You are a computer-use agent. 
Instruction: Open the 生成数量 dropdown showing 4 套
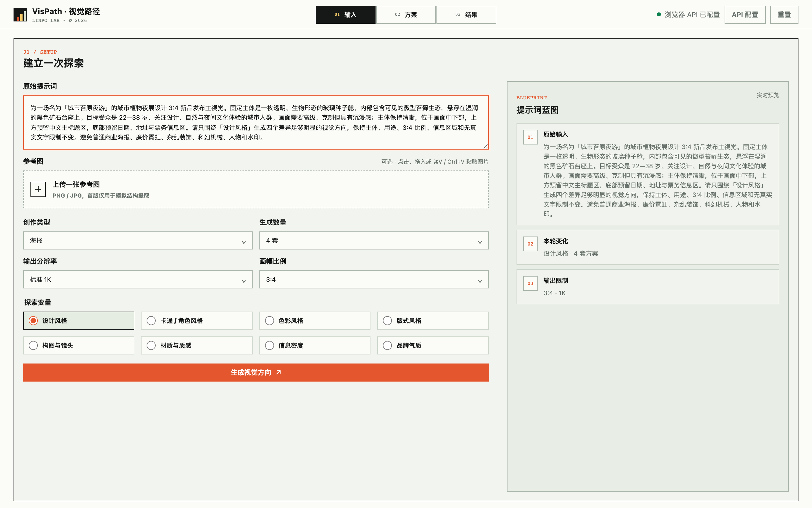[x=374, y=240]
